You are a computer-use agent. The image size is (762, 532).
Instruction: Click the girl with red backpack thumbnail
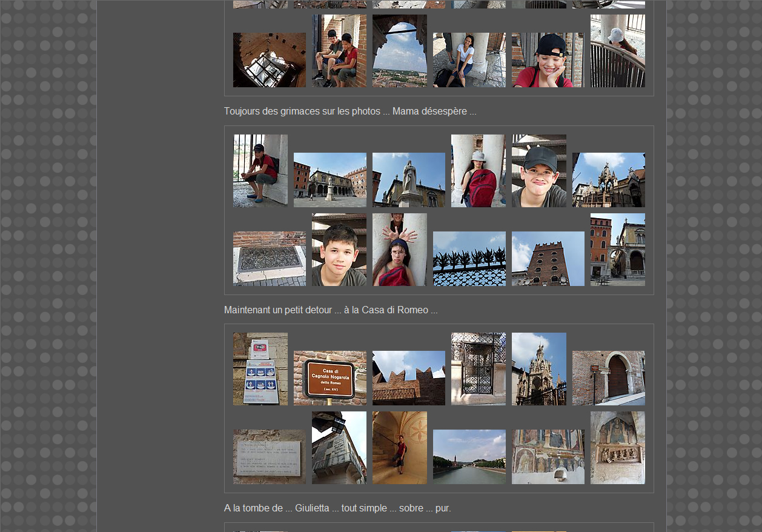478,171
